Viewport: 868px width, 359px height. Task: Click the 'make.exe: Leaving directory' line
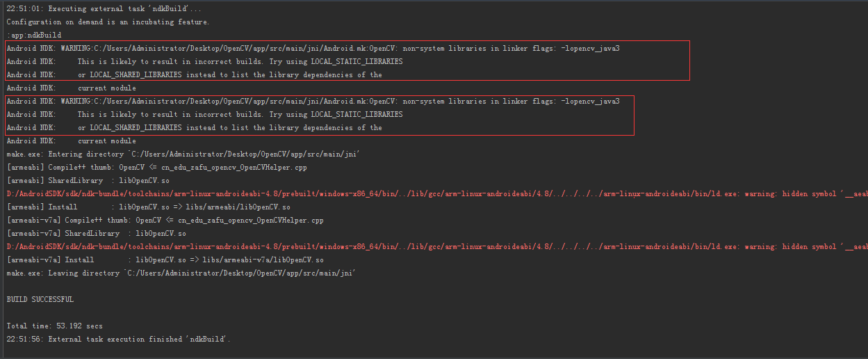coord(181,273)
